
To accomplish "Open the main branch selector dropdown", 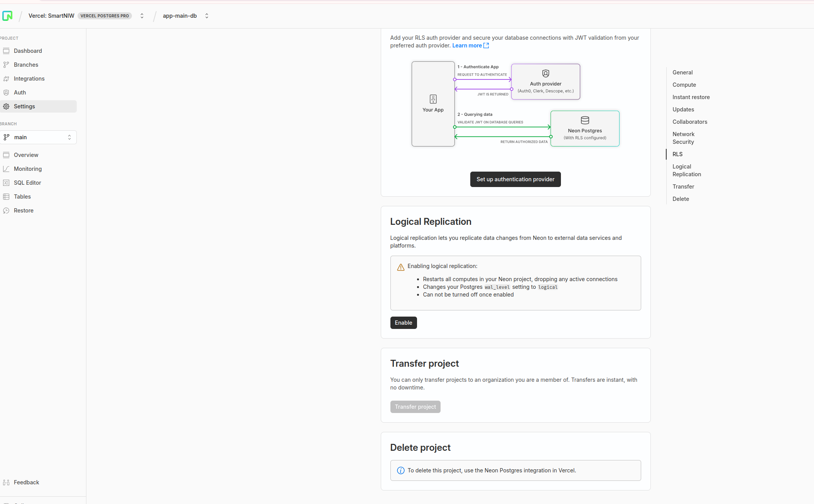I will [x=39, y=137].
